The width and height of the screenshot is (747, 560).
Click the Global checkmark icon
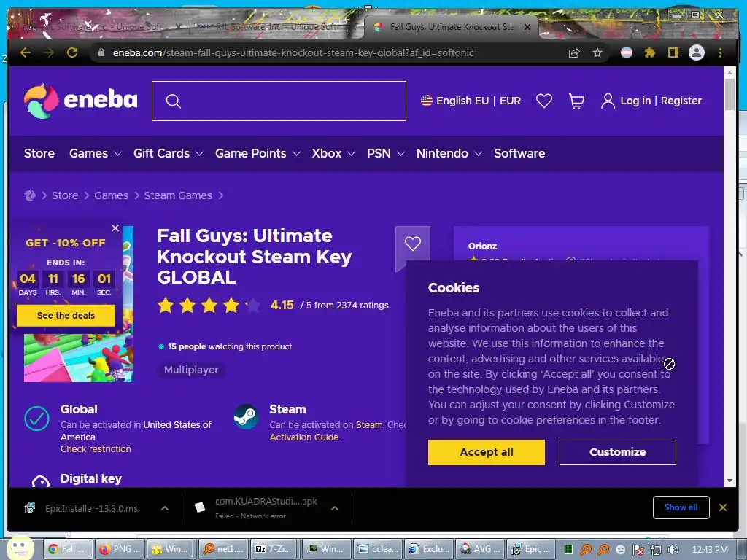click(x=36, y=419)
